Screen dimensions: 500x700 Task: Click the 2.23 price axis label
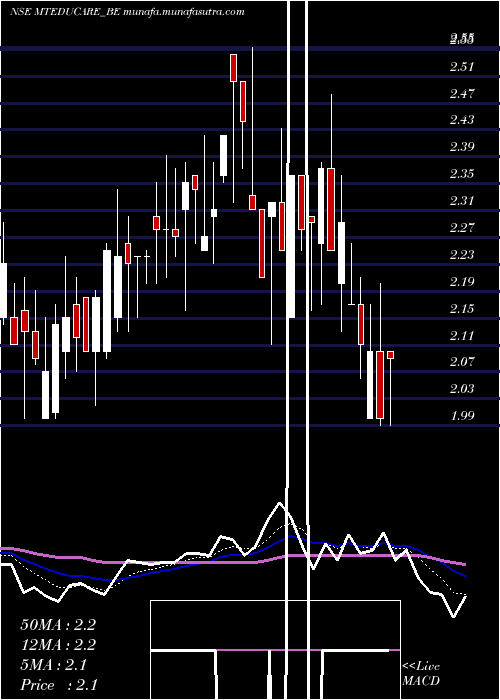(x=462, y=255)
